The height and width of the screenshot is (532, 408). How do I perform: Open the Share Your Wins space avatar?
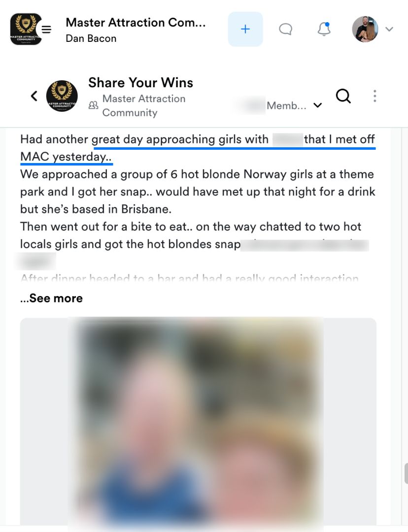click(62, 96)
